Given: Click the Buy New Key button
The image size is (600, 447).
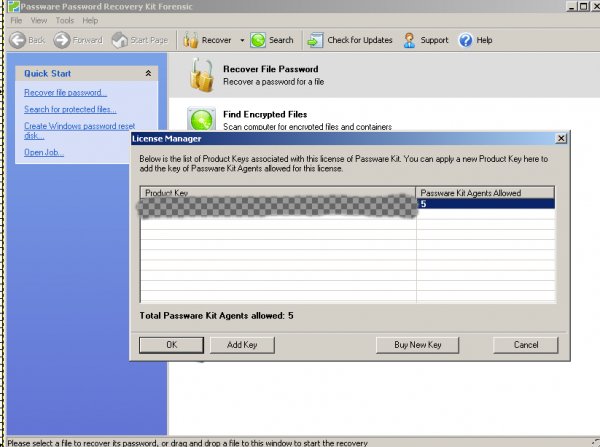Looking at the screenshot, I should [x=417, y=345].
